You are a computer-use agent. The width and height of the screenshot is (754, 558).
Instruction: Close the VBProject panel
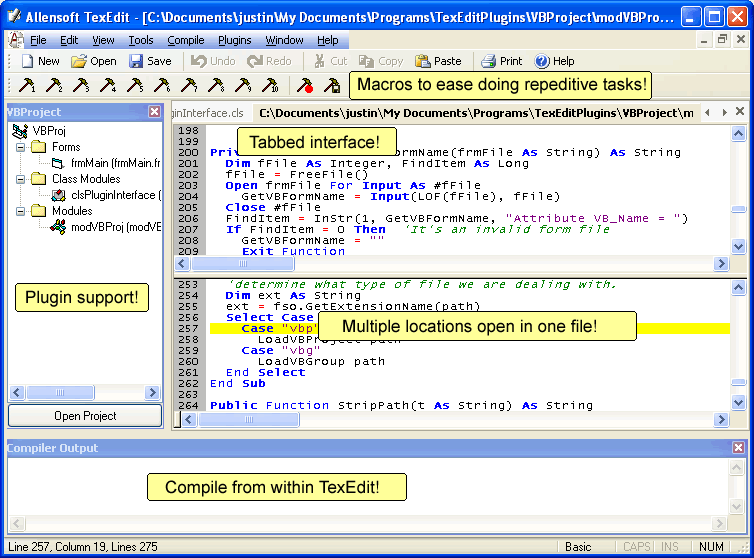point(154,112)
